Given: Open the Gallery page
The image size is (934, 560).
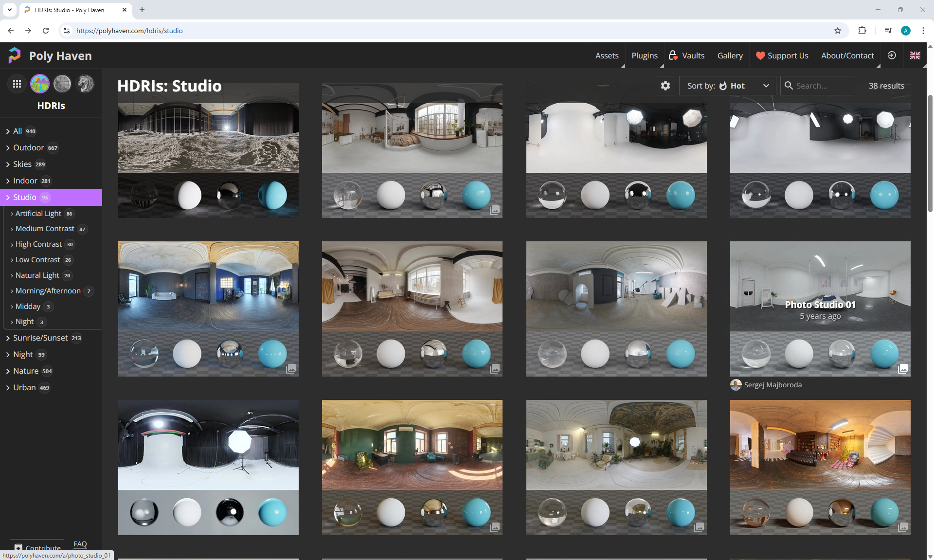Looking at the screenshot, I should tap(730, 55).
